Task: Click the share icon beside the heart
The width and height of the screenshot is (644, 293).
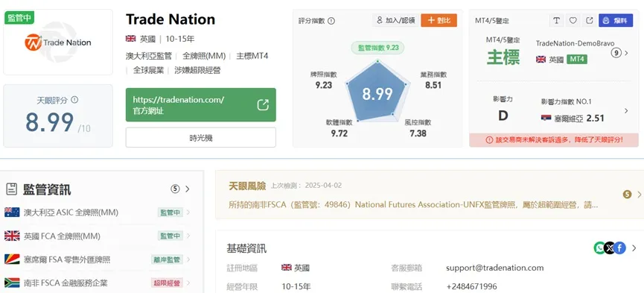Action: point(590,21)
